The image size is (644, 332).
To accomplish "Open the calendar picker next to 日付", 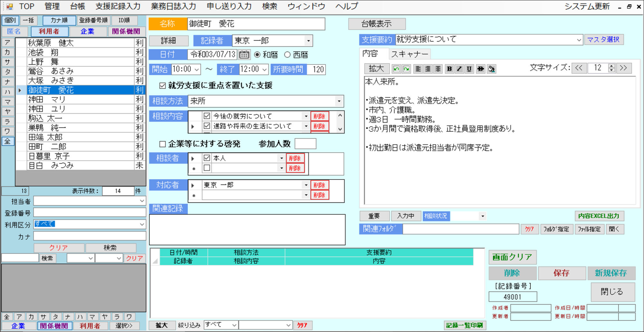I will (244, 55).
